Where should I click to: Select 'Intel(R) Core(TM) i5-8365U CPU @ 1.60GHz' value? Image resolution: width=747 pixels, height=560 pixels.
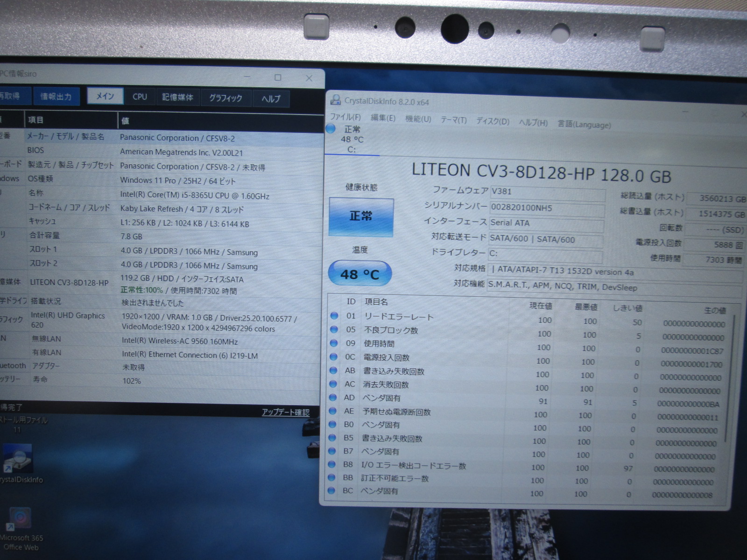coord(195,196)
